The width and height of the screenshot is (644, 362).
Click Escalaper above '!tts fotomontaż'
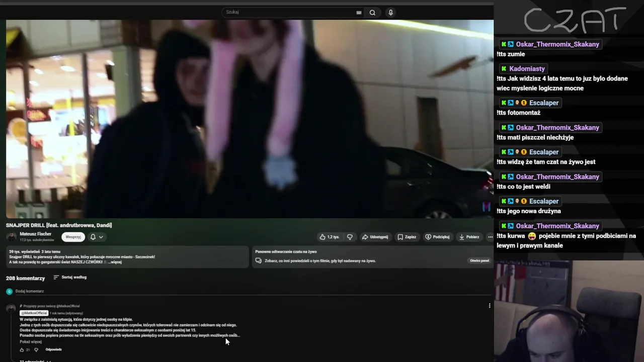[x=544, y=103]
